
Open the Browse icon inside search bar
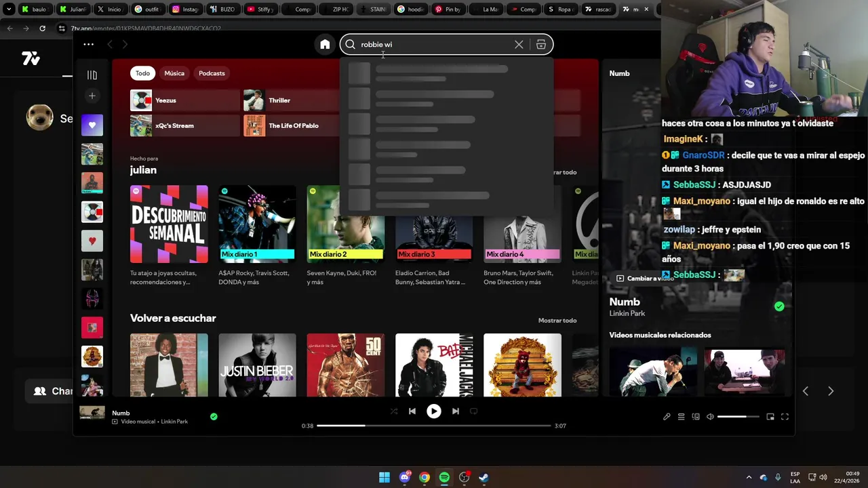click(540, 45)
